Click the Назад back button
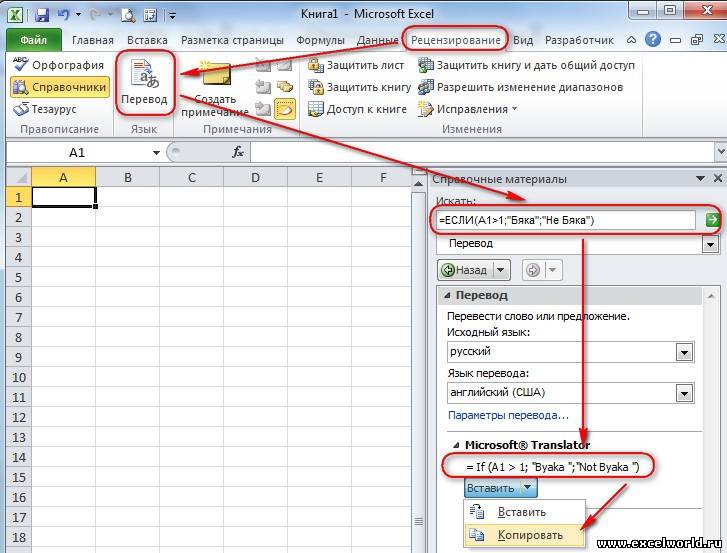 (466, 270)
